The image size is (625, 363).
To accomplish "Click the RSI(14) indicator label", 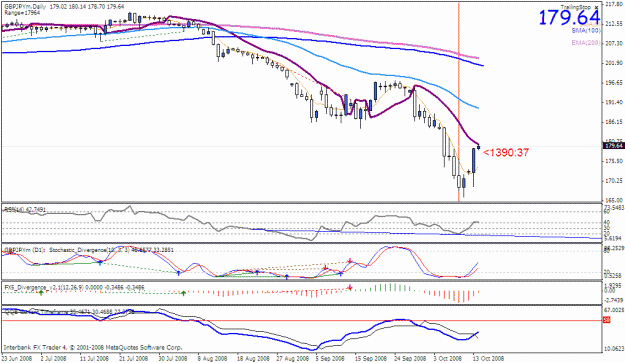I will (x=25, y=209).
